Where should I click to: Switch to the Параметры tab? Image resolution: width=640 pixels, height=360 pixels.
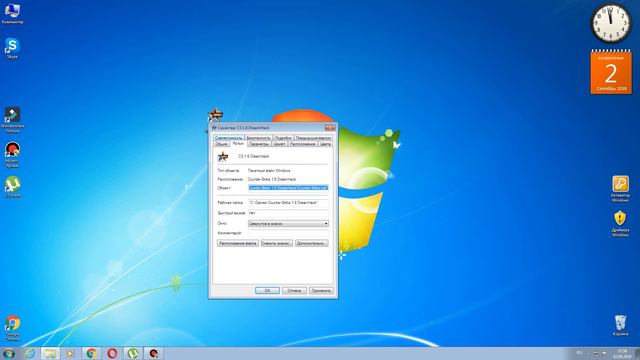click(x=259, y=144)
